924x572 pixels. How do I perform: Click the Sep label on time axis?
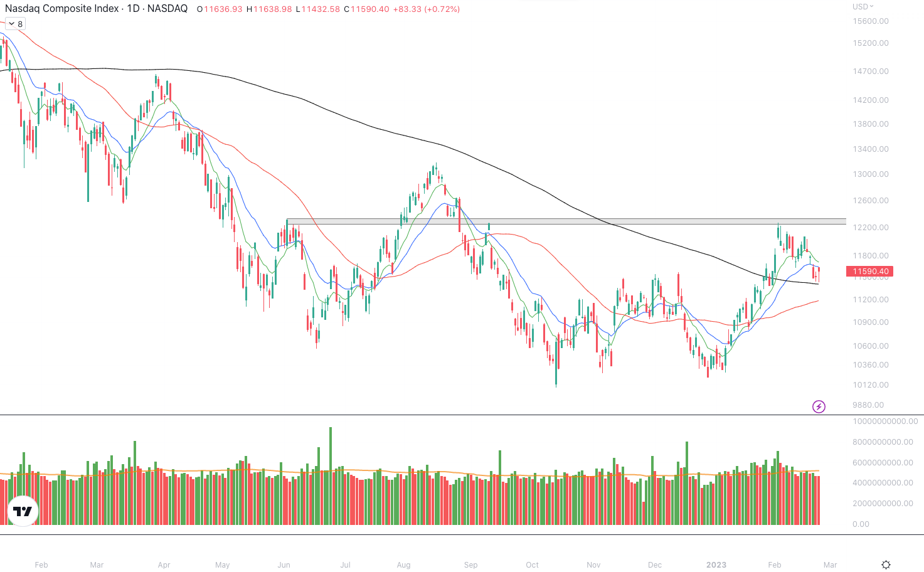[471, 565]
